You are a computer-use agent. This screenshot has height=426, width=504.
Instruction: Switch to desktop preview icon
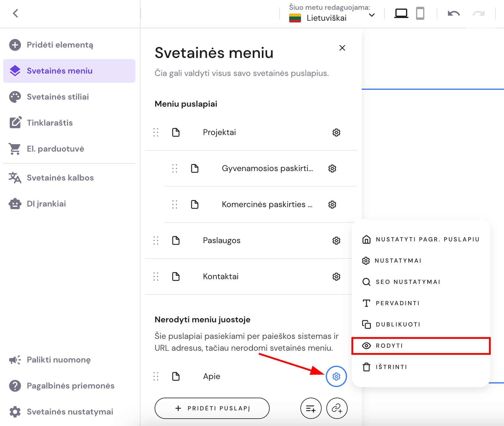(401, 13)
